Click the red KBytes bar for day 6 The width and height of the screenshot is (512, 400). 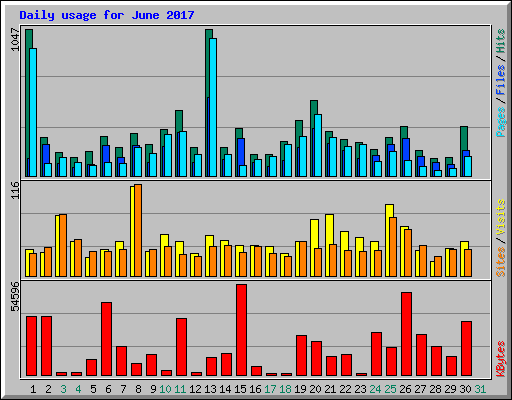(x=107, y=339)
